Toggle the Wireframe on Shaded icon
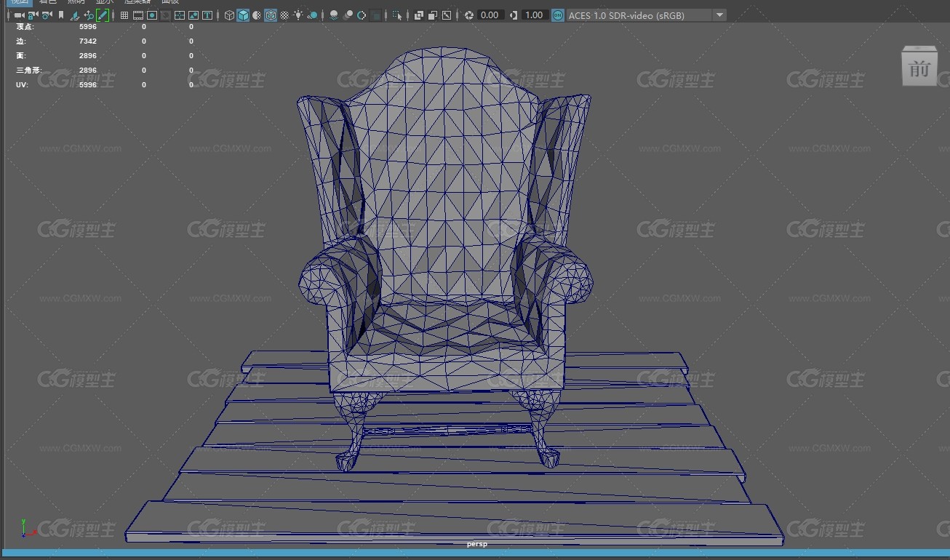The width and height of the screenshot is (950, 560). pyautogui.click(x=271, y=15)
